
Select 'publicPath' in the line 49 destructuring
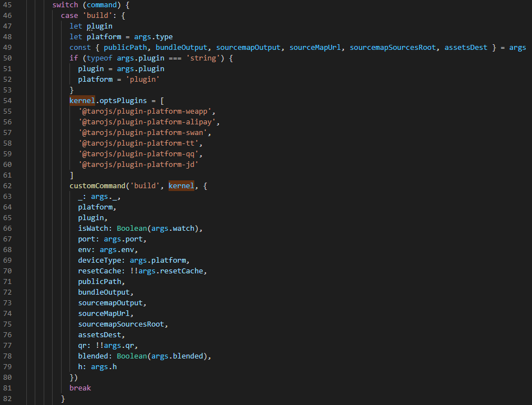point(125,48)
